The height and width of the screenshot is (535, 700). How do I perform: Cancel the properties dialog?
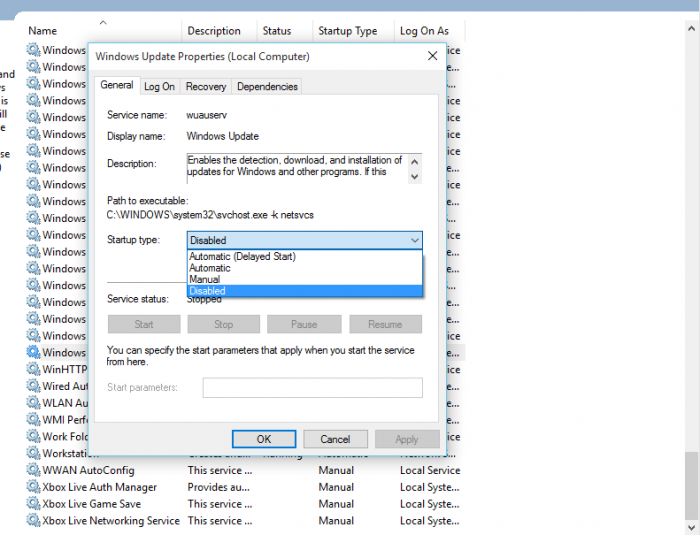[x=335, y=439]
